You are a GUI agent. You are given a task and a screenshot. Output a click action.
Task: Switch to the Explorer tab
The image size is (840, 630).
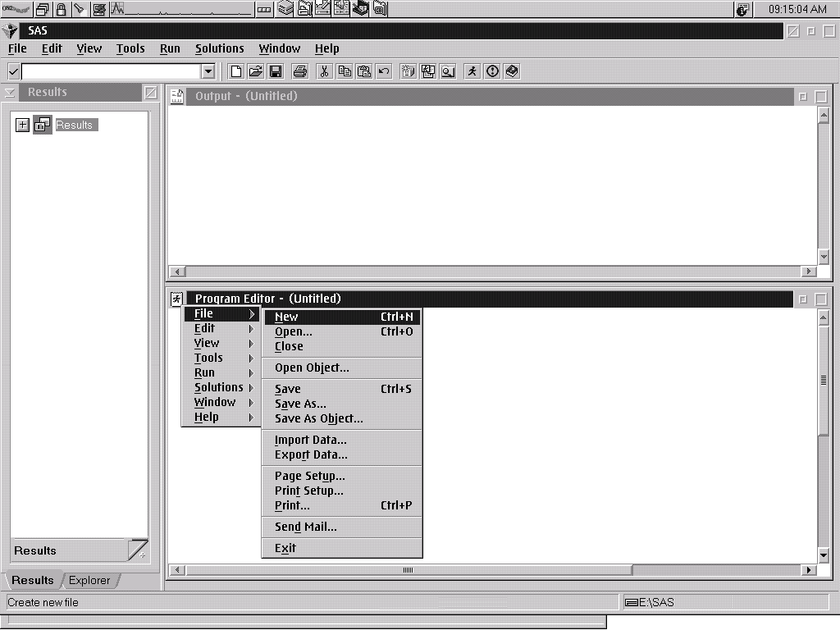click(x=89, y=580)
